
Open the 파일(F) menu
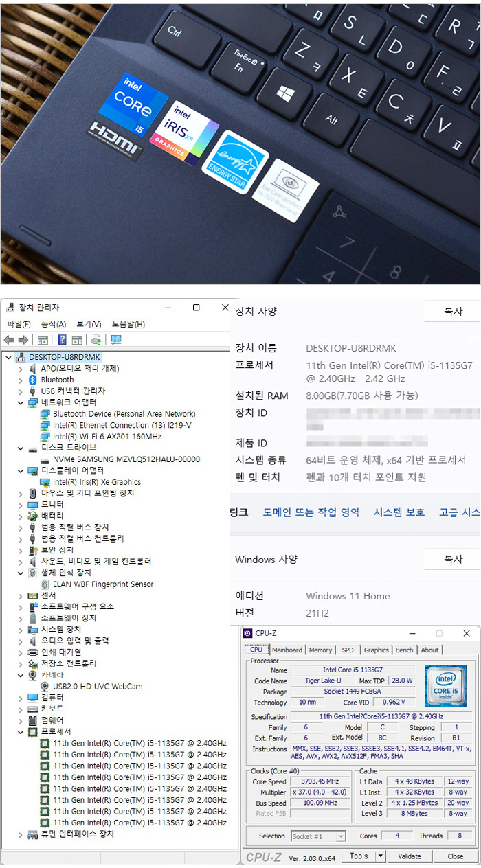click(19, 324)
